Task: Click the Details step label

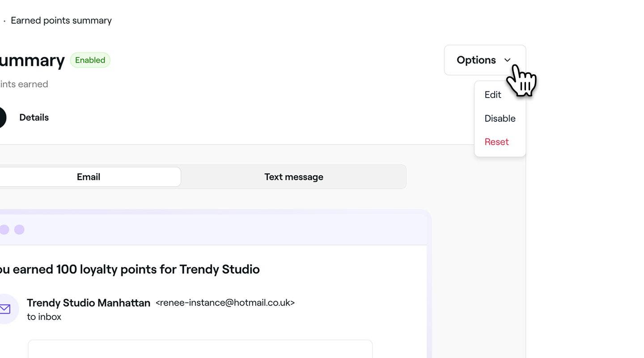Action: (34, 117)
